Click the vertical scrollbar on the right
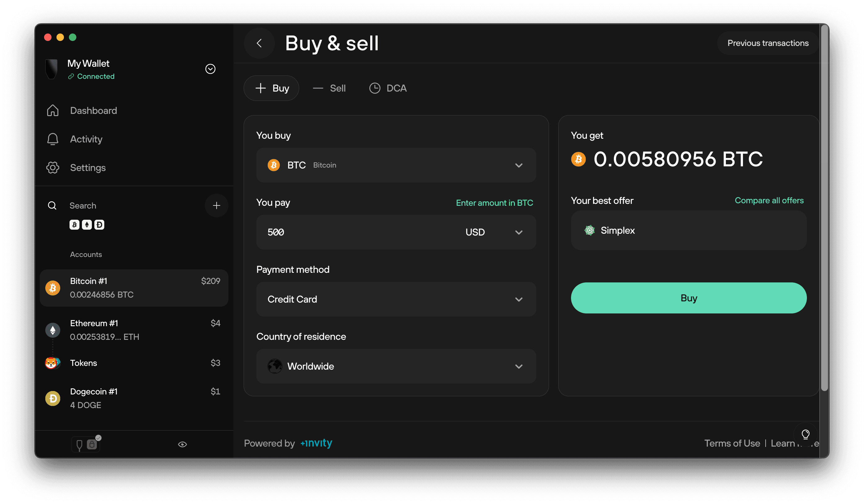 (x=824, y=207)
